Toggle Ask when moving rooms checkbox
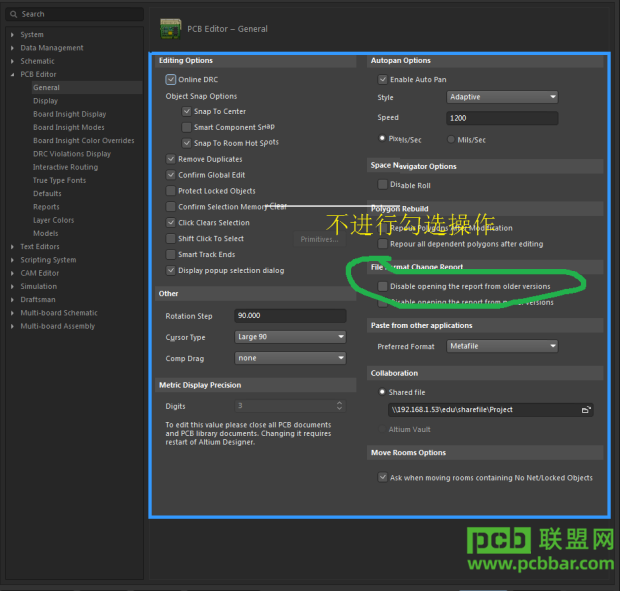620x591 pixels. (382, 477)
